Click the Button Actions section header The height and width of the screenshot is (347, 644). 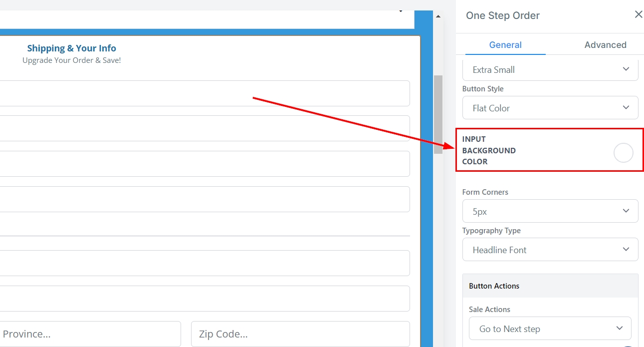point(550,286)
